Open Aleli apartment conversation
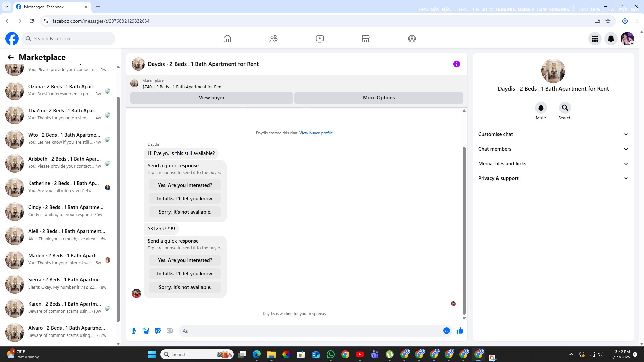The image size is (644, 362). point(59,236)
